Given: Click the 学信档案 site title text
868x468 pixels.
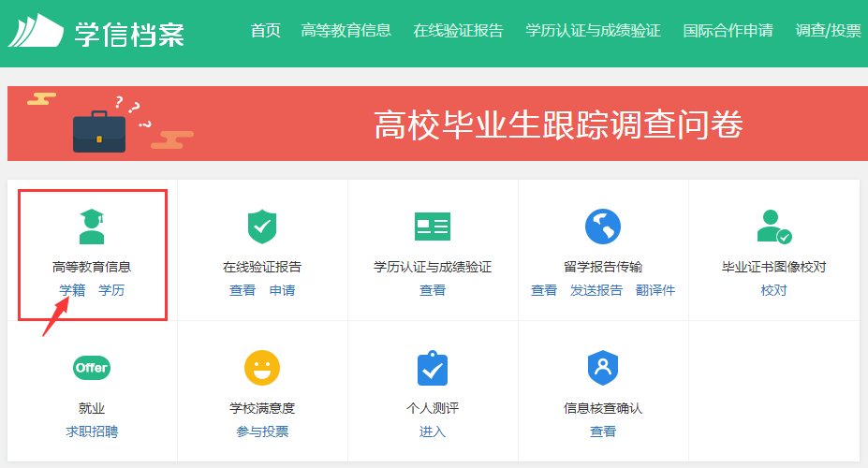Looking at the screenshot, I should [129, 35].
